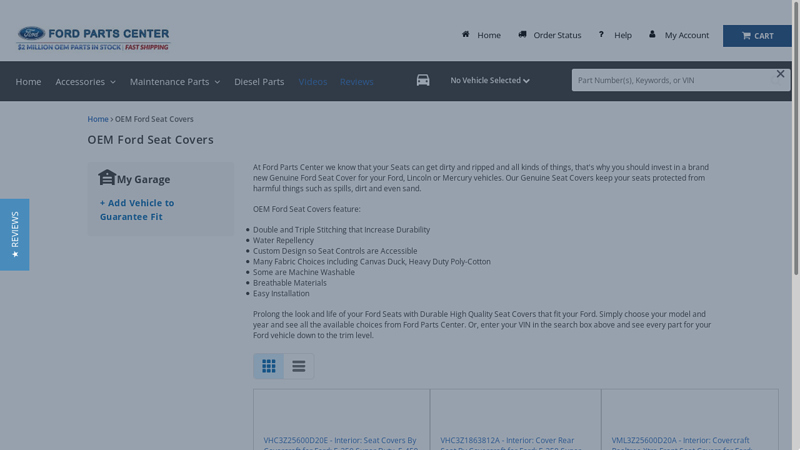
Task: Click Add Vehicle to Guarantee Fit
Action: 137,210
